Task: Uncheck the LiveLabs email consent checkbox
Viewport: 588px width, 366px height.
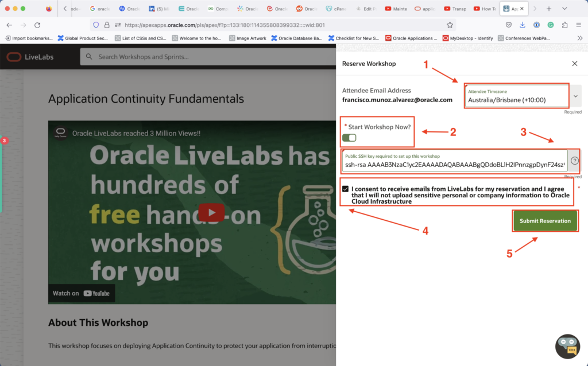Action: tap(345, 189)
